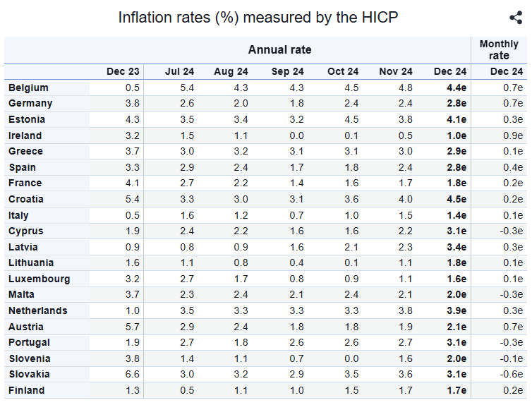Click the Monthly rate header

click(499, 49)
